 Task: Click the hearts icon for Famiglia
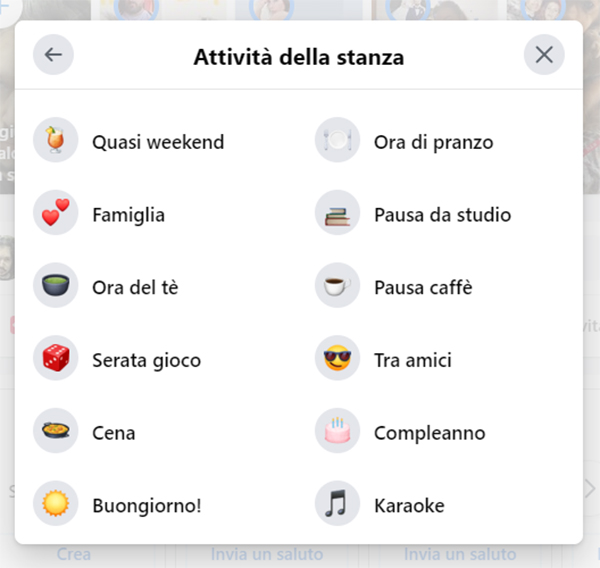(x=54, y=215)
